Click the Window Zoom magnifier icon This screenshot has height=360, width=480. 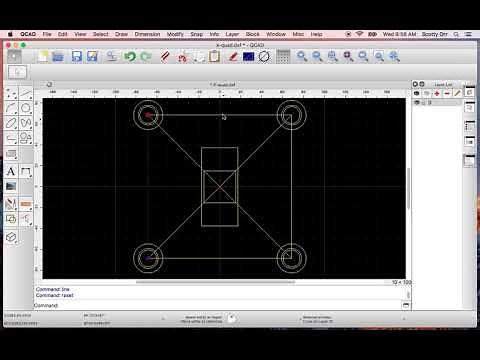pos(379,56)
